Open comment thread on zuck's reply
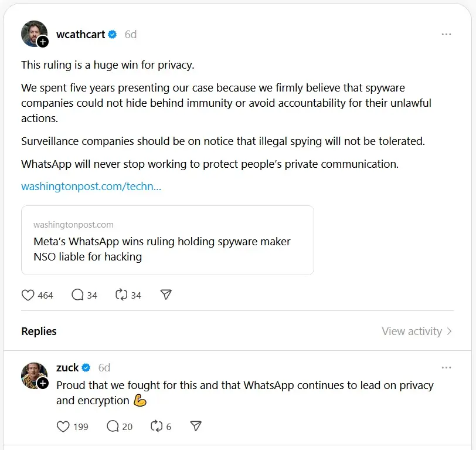This screenshot has width=476, height=450. coord(113,427)
